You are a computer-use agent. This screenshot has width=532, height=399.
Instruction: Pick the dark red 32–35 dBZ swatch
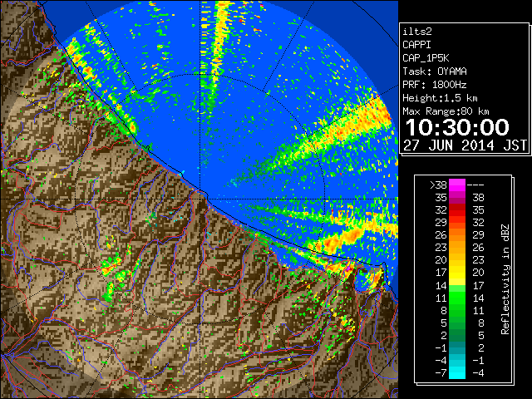coord(457,210)
